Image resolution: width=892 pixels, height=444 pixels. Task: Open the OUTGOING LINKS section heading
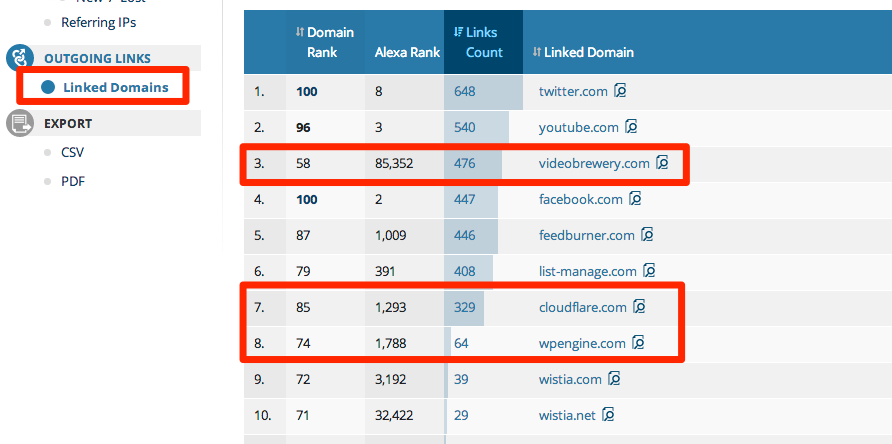[97, 59]
